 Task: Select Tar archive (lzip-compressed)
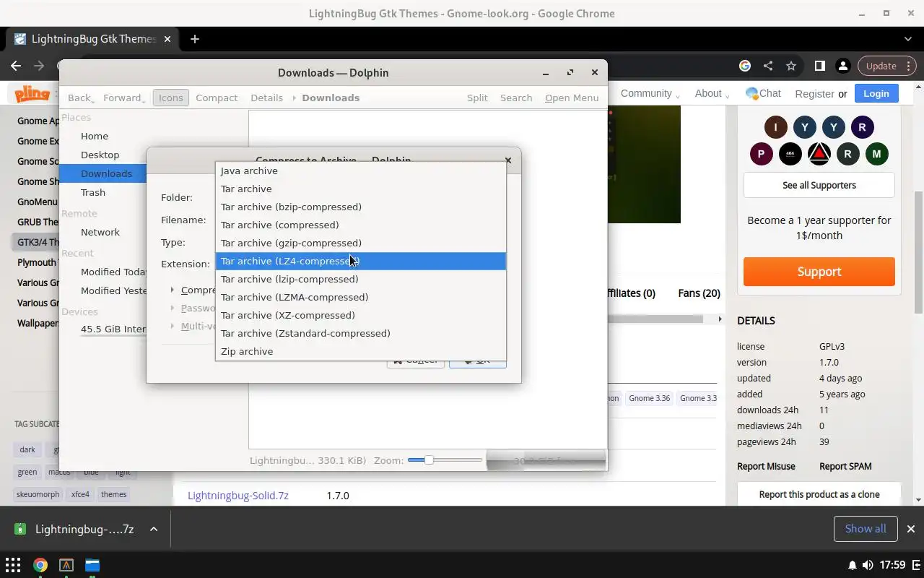pyautogui.click(x=361, y=279)
